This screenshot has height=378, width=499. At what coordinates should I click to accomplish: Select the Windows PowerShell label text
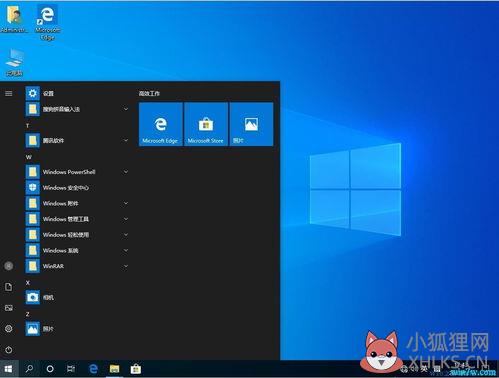69,172
